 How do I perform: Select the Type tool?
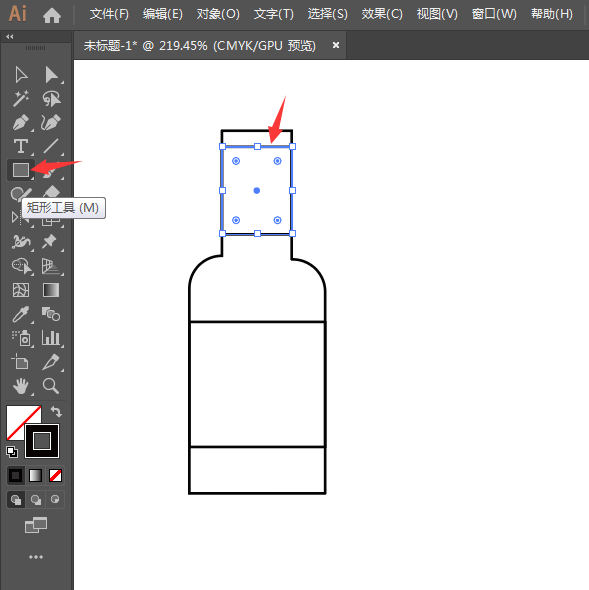pyautogui.click(x=21, y=146)
